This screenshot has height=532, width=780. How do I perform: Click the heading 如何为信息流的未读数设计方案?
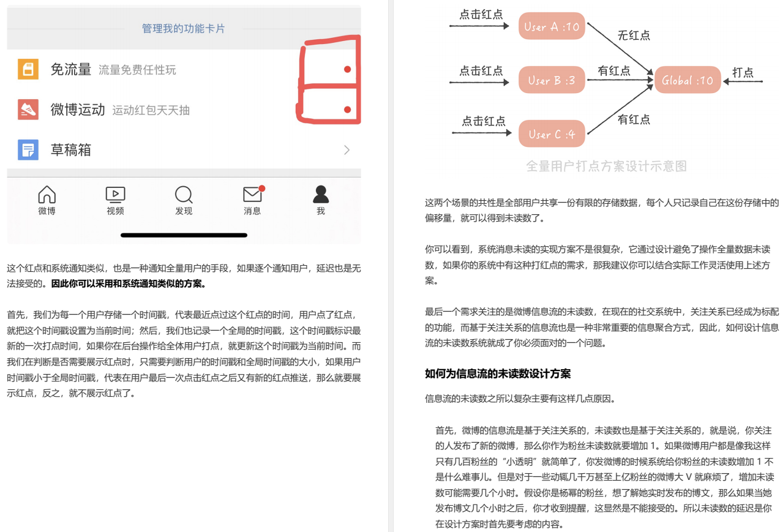(498, 373)
